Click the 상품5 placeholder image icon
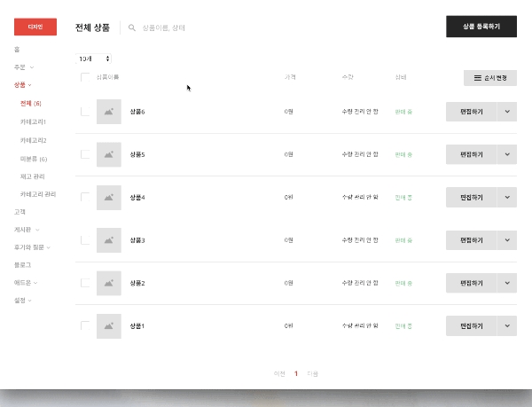 [109, 154]
